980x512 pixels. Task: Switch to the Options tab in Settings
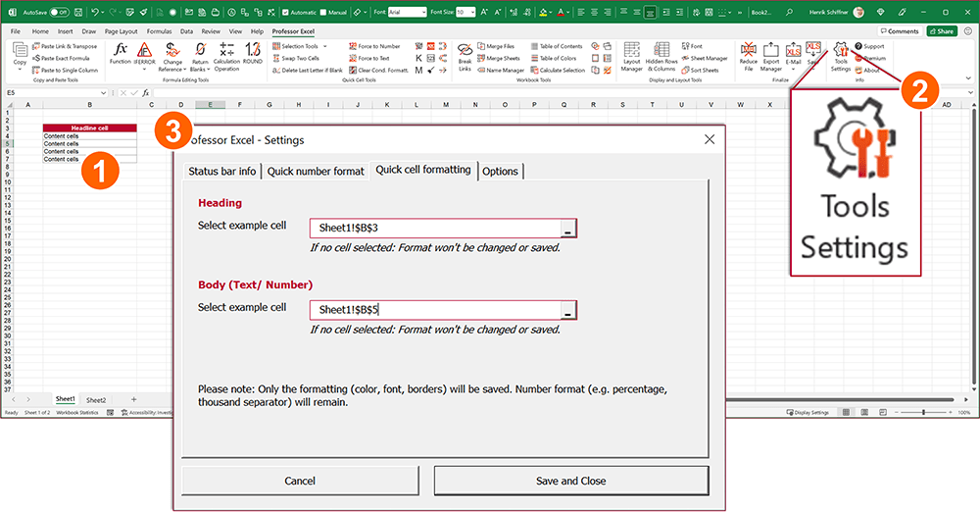tap(500, 172)
